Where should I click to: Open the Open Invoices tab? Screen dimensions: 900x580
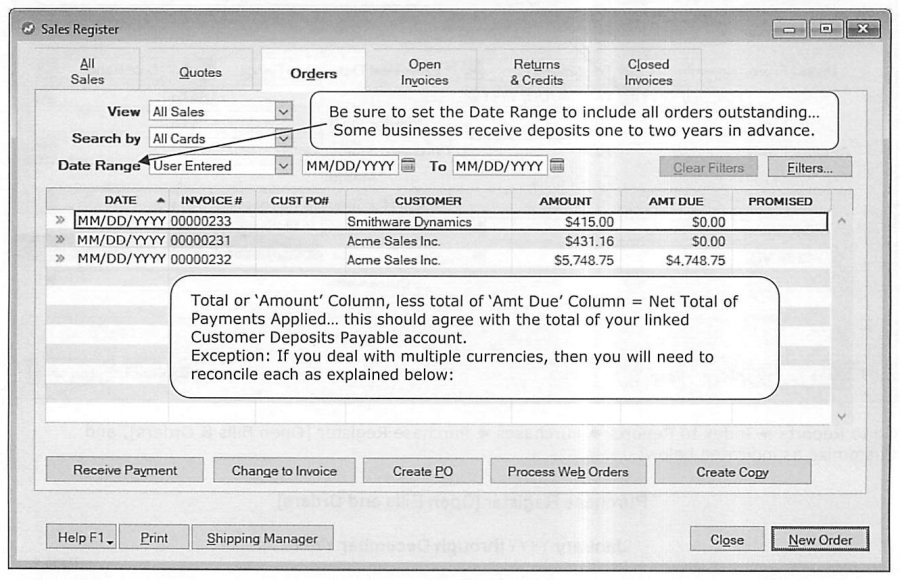tap(424, 72)
